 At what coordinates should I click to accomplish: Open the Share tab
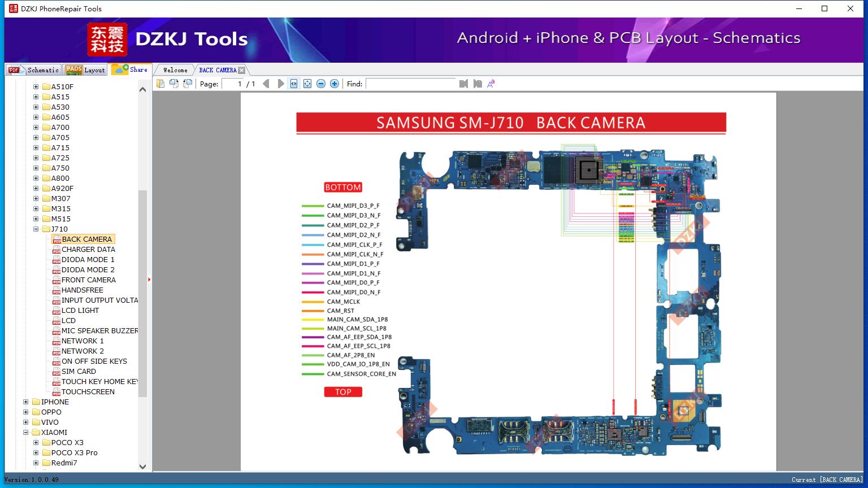(130, 69)
